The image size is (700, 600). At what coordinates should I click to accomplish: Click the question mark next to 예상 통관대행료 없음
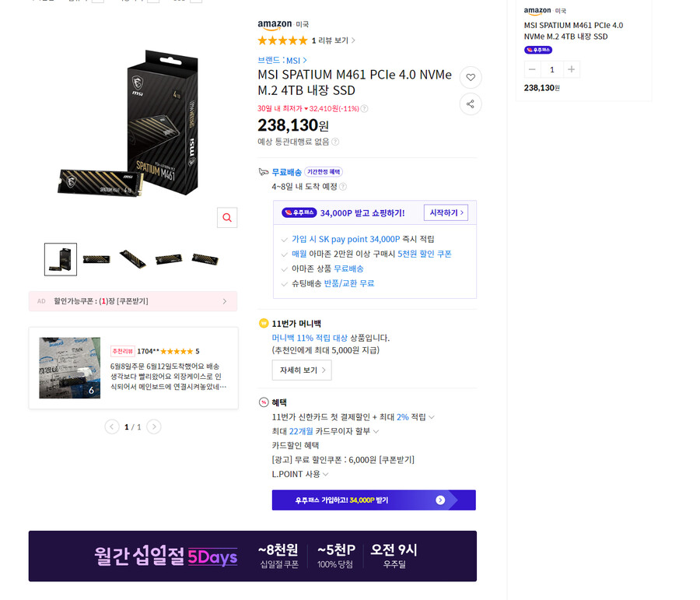[x=336, y=142]
